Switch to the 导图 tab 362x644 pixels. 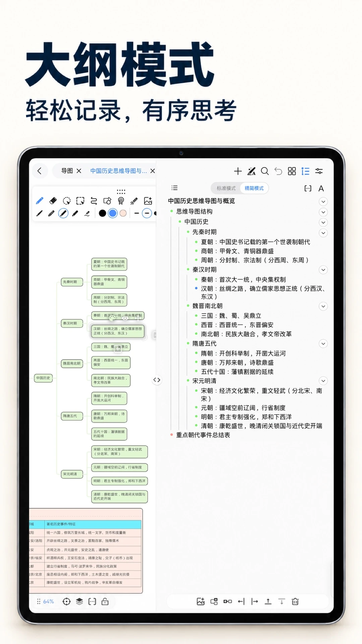click(67, 171)
